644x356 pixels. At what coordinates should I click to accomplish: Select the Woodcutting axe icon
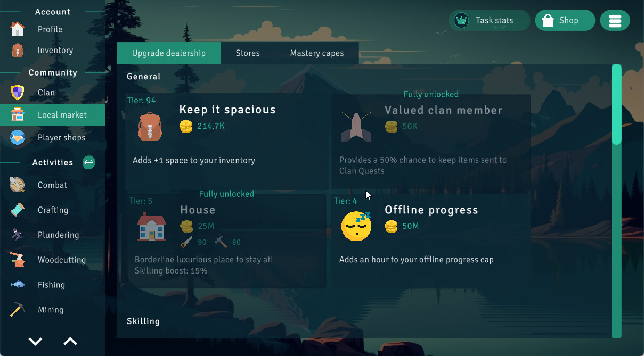point(16,260)
